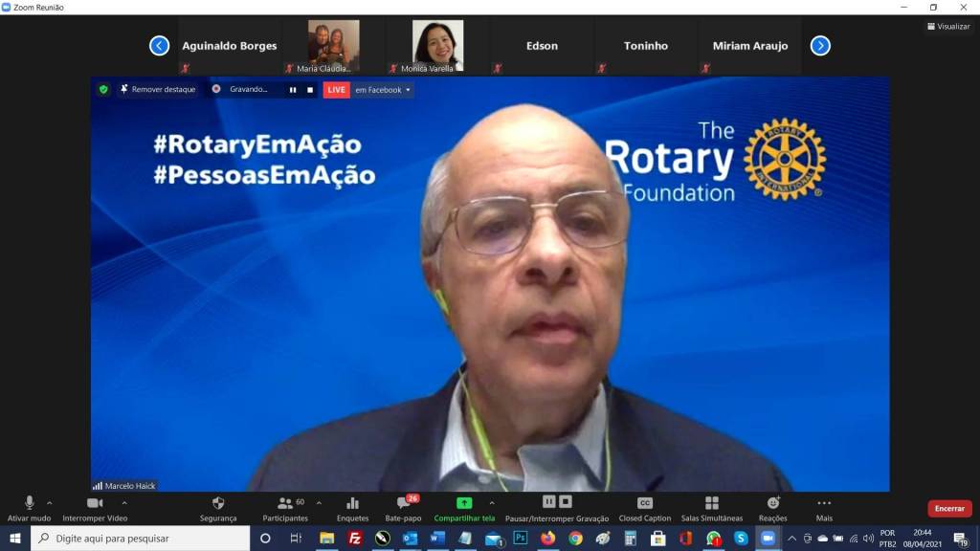Viewport: 980px width, 551px height.
Task: Open Salas Simultâneas breakout rooms
Action: [711, 503]
